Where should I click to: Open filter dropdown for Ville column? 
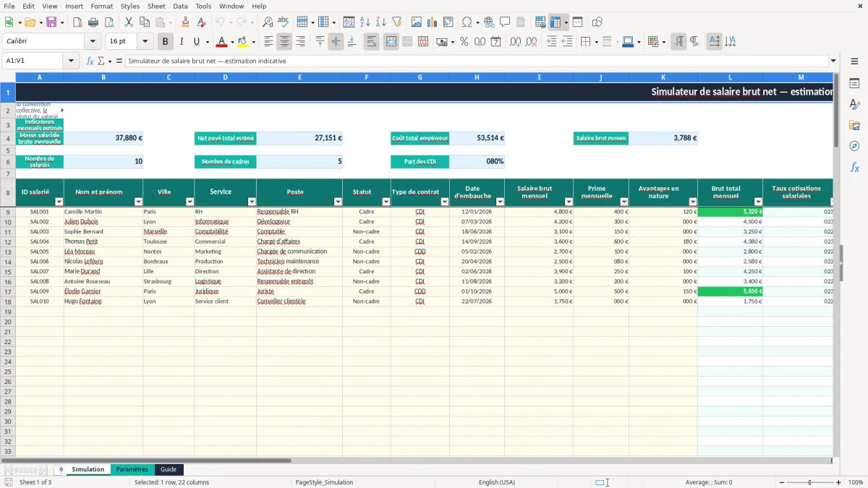[x=190, y=202]
